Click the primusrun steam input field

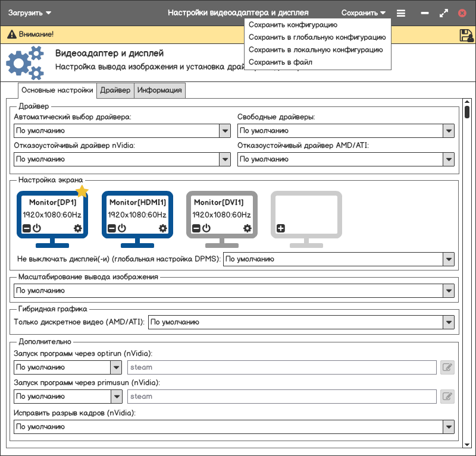coord(282,397)
